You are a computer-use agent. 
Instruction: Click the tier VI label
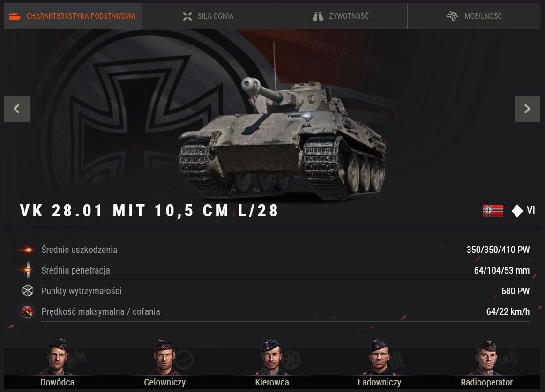click(531, 210)
